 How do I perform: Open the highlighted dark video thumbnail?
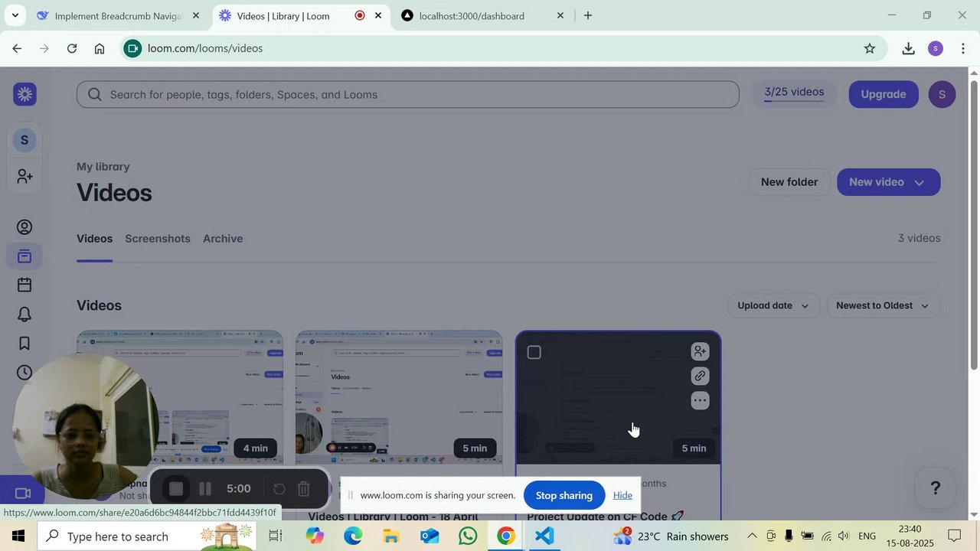[618, 398]
